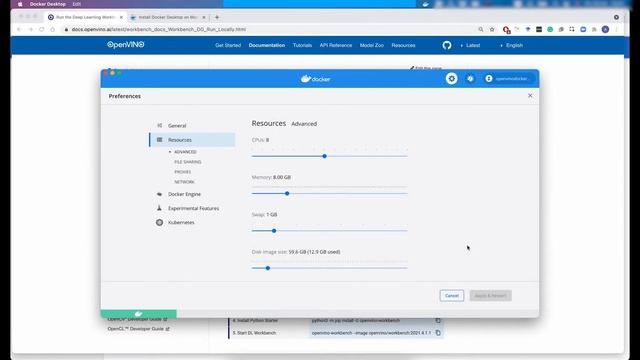The height and width of the screenshot is (360, 640).
Task: Open Docker settings gear icon
Action: coord(451,78)
